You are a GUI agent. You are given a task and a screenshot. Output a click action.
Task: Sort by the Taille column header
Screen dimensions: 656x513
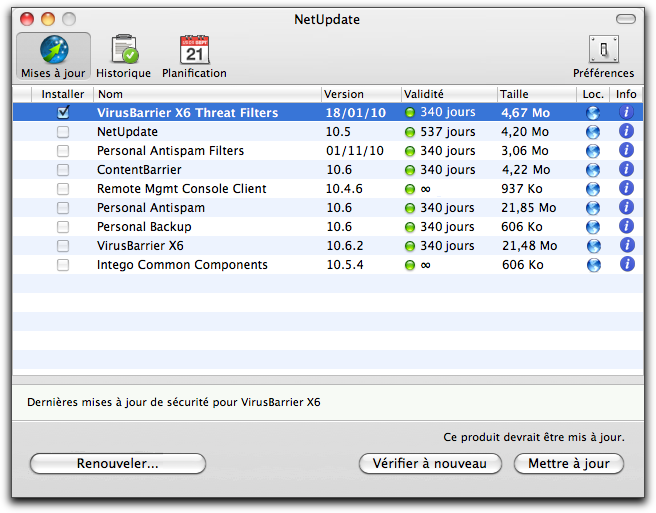(x=537, y=94)
